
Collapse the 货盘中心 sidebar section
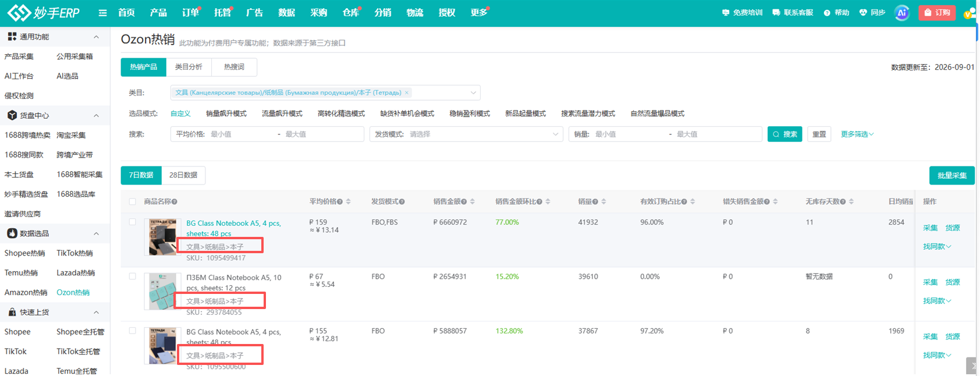pos(96,115)
